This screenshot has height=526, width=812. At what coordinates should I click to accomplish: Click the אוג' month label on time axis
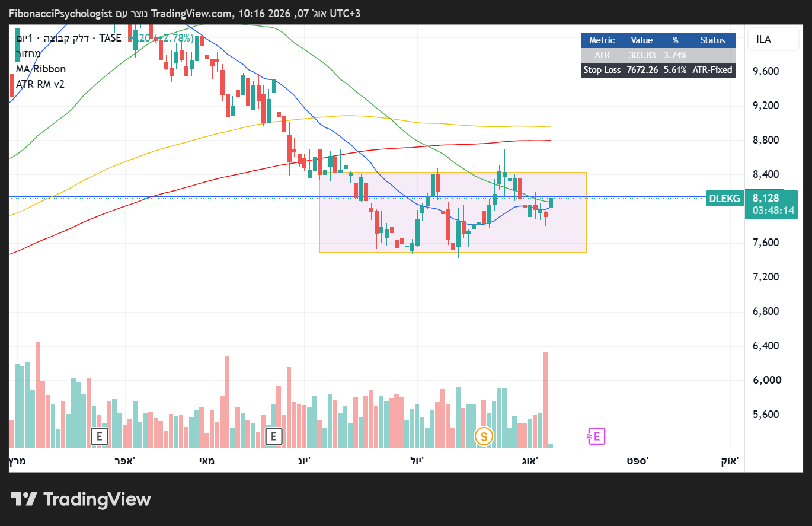(530, 461)
